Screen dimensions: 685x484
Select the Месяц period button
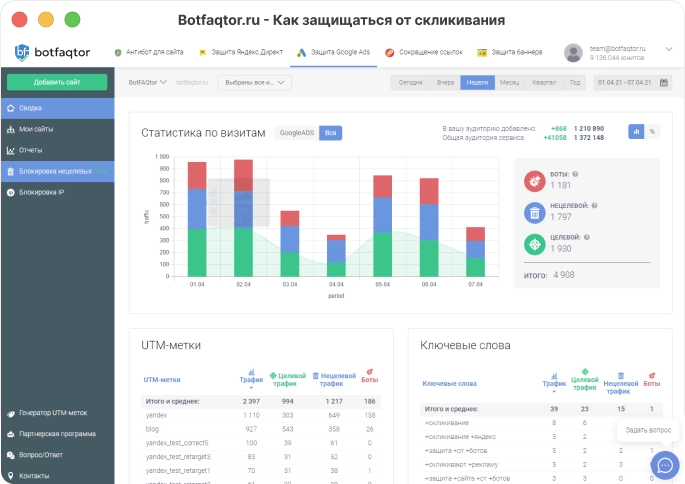(x=508, y=83)
